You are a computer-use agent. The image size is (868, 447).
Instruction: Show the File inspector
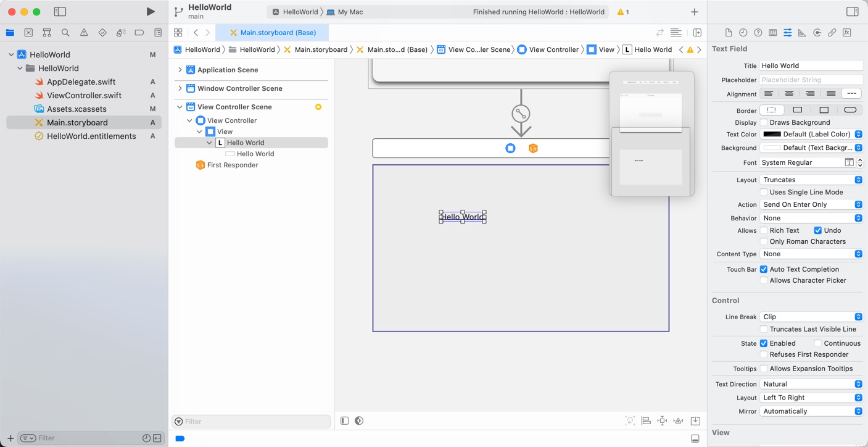click(x=729, y=33)
